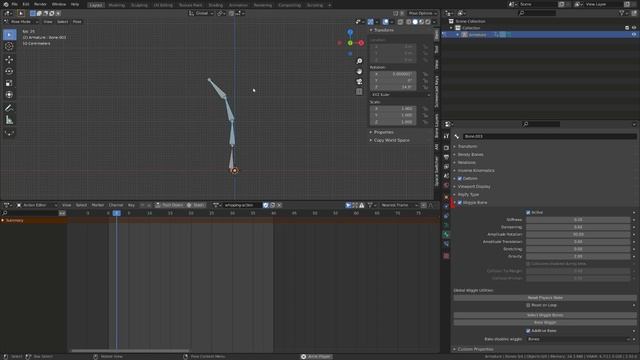Image resolution: width=640 pixels, height=360 pixels.
Task: Click the Reset Physics State button
Action: (x=545, y=298)
